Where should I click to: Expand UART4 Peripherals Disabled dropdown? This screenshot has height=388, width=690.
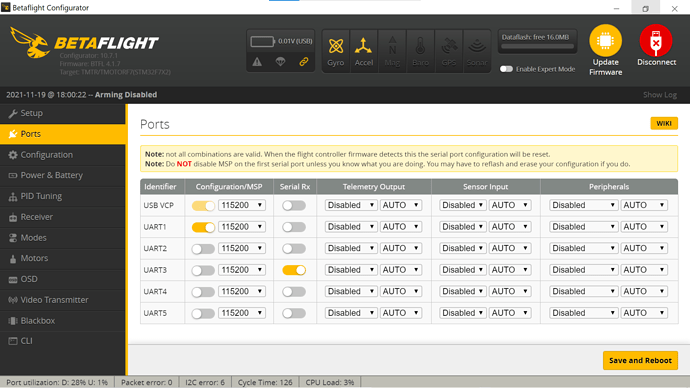tap(583, 292)
